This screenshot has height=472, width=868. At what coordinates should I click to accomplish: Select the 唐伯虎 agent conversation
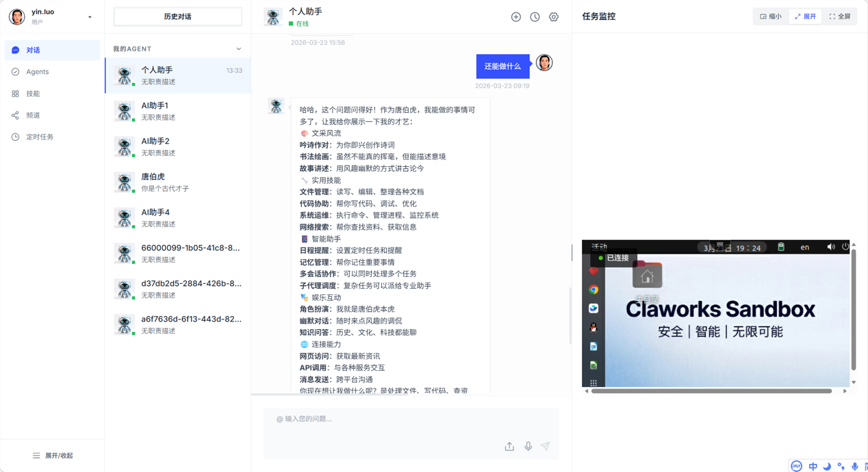(177, 182)
